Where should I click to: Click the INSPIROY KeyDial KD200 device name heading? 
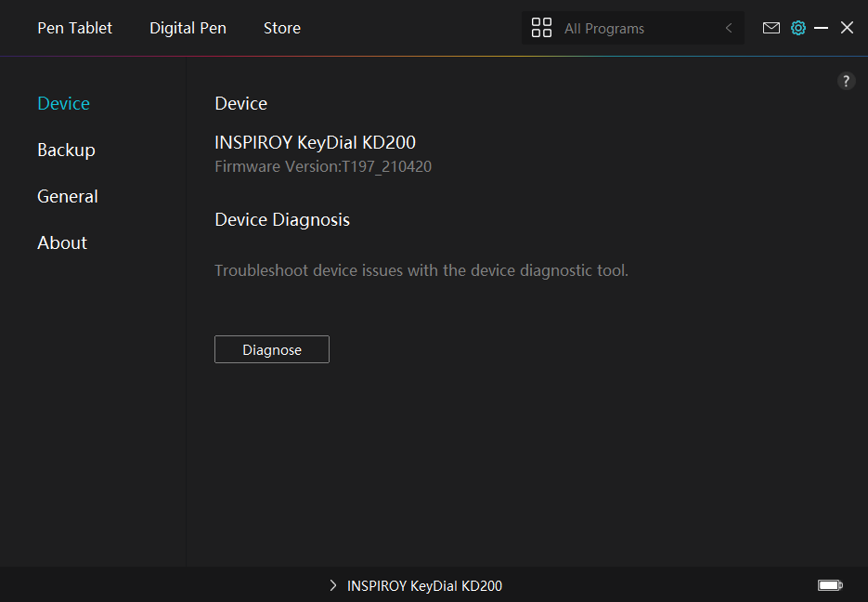[x=315, y=142]
